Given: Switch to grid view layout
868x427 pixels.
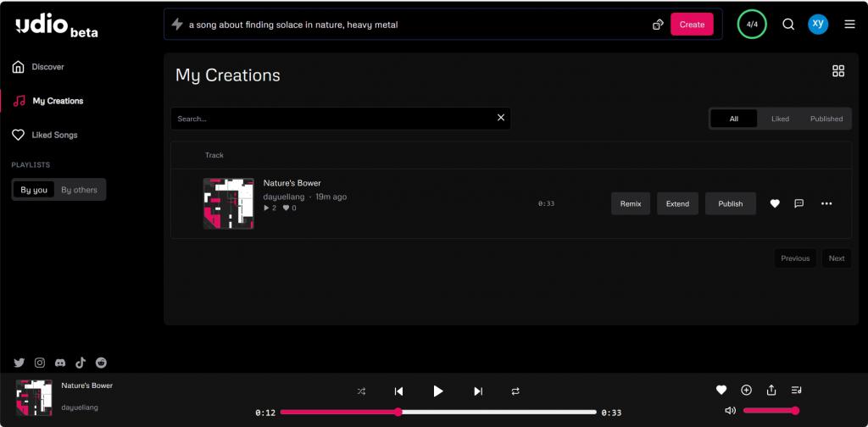Looking at the screenshot, I should click(x=838, y=71).
